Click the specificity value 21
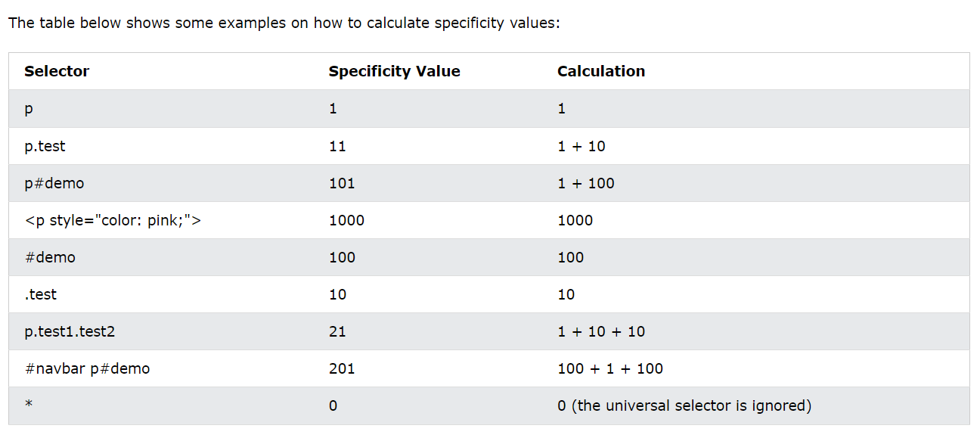 pyautogui.click(x=337, y=331)
